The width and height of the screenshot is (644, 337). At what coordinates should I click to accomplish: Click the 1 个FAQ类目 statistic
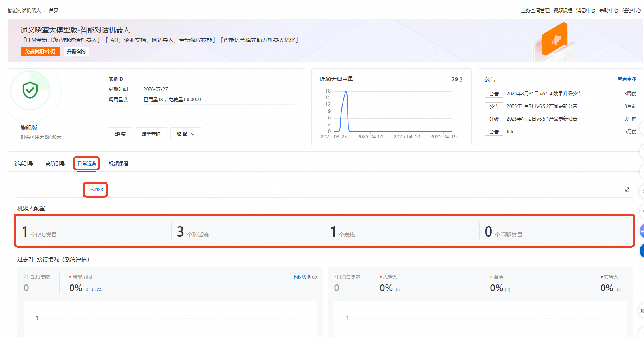[x=39, y=231]
